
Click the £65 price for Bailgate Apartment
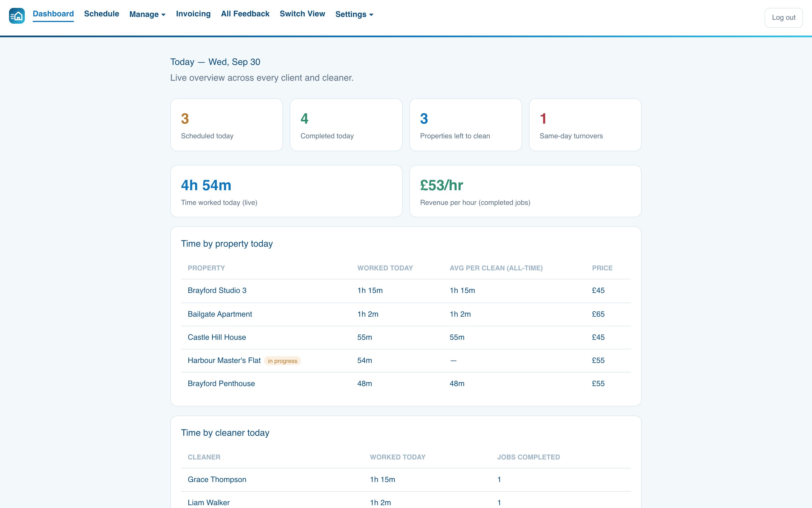[598, 314]
